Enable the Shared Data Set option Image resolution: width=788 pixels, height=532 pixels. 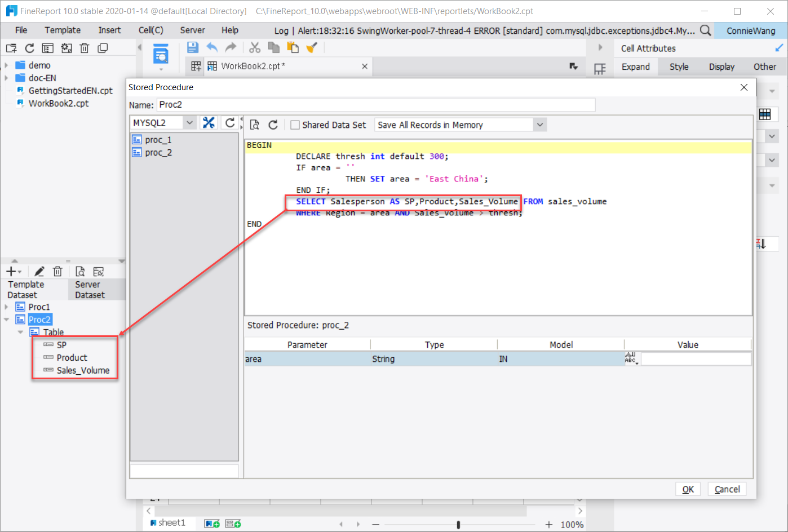click(x=295, y=125)
